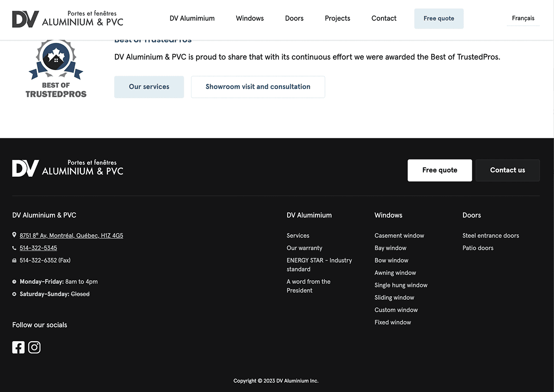Click the footer Windows column heading
The image size is (554, 392).
pyautogui.click(x=389, y=215)
